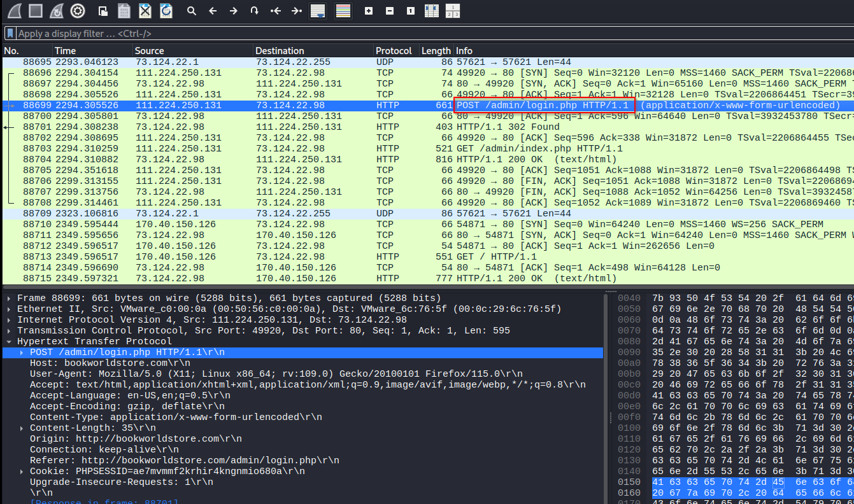Zoom in on packet text
854x504 pixels.
click(x=369, y=11)
